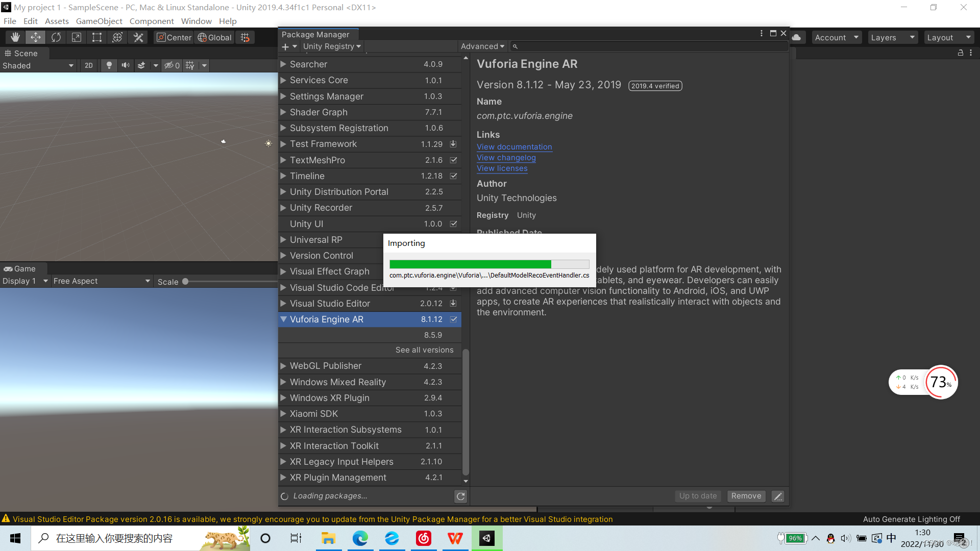Toggle Center pivot mode button

[x=174, y=37]
